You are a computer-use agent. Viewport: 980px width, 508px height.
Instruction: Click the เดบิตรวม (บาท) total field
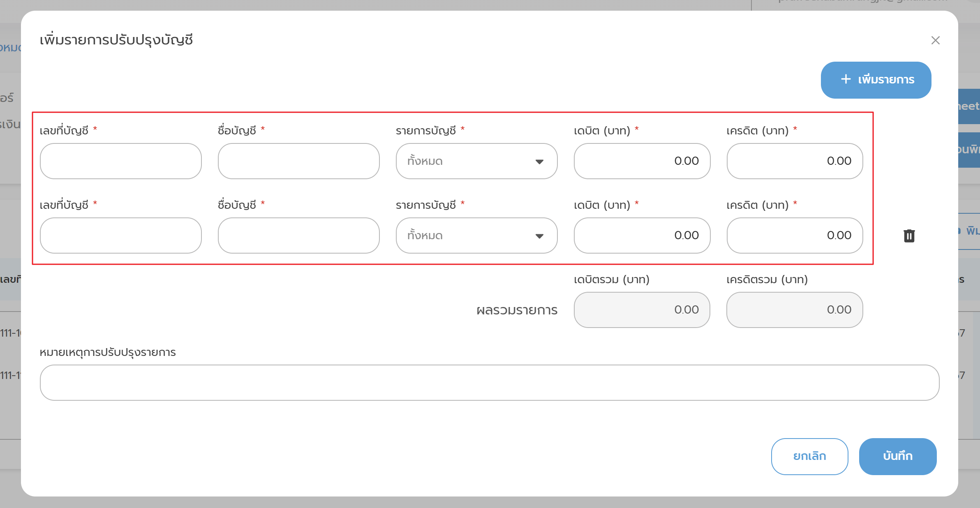tap(642, 310)
